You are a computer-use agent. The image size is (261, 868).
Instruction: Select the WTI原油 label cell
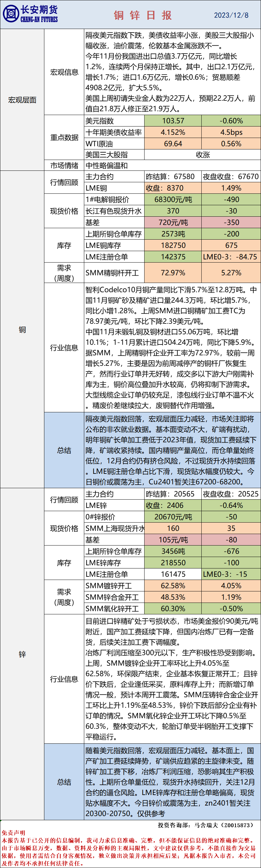pos(114,143)
